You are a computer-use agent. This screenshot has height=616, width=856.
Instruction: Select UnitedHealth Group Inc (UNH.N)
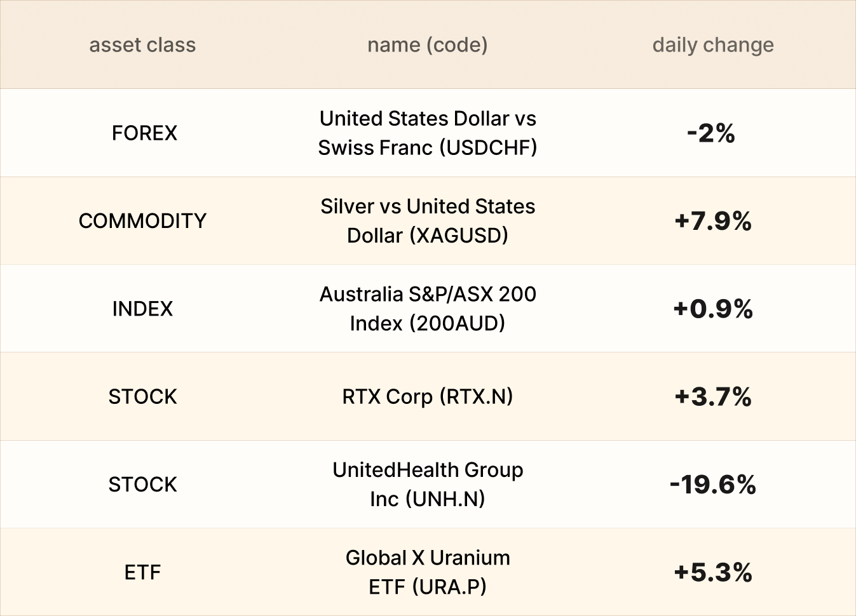coord(427,485)
